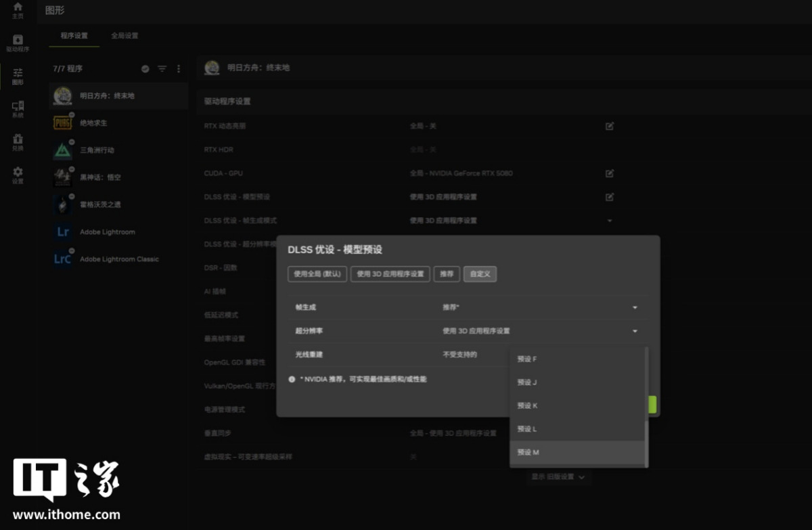
Task: Select 绝地求生 in the program list
Action: tap(93, 123)
